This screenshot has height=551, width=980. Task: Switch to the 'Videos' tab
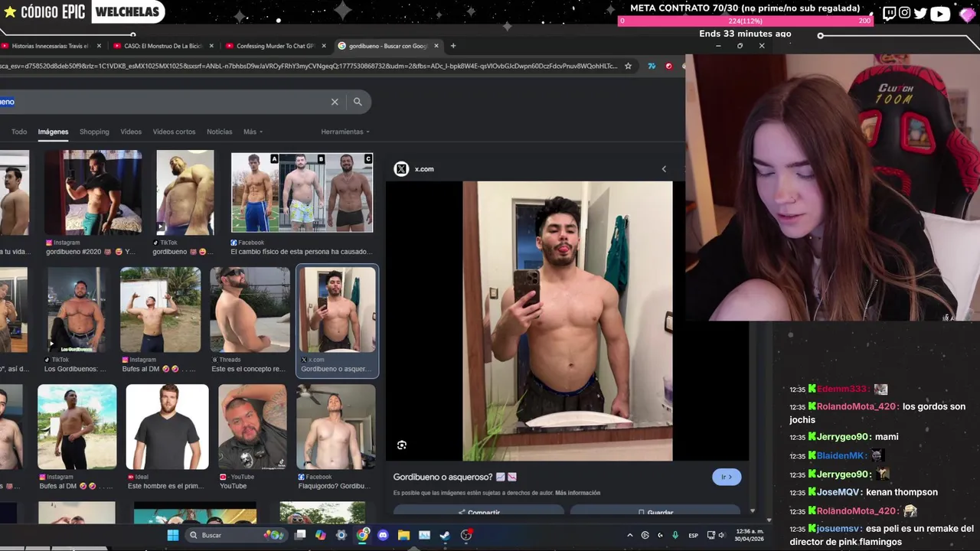[x=131, y=132]
